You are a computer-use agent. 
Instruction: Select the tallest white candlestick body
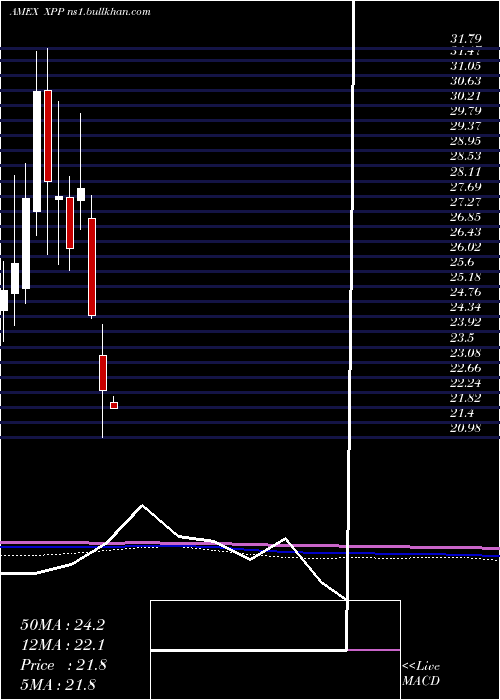[x=37, y=151]
